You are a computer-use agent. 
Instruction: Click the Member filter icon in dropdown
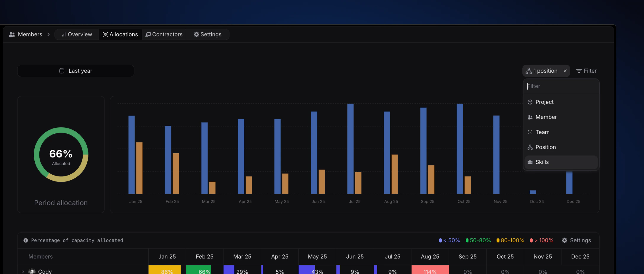[530, 117]
